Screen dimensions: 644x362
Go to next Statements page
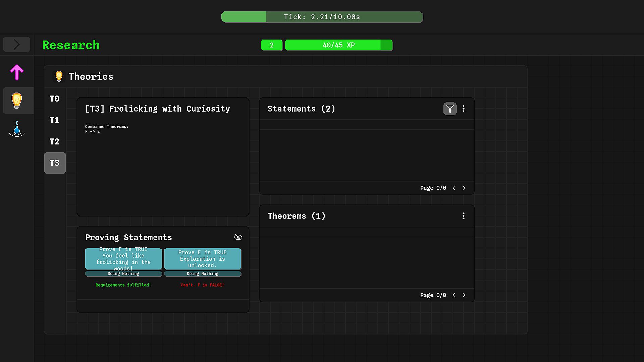click(x=464, y=188)
